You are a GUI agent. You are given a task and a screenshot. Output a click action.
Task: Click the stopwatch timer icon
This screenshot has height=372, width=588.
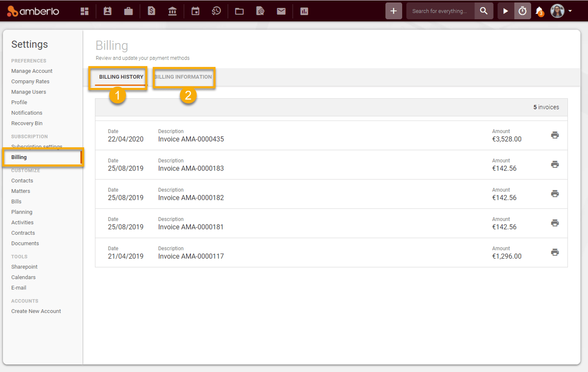click(522, 11)
